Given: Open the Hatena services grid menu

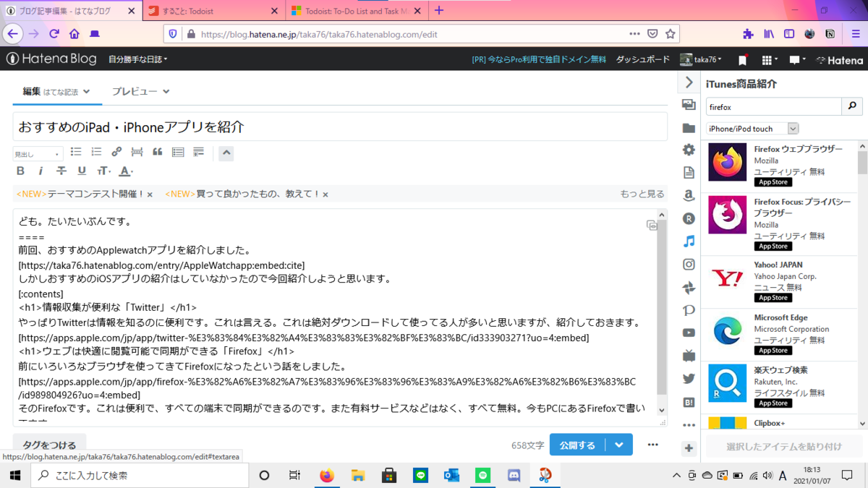Looking at the screenshot, I should [770, 60].
